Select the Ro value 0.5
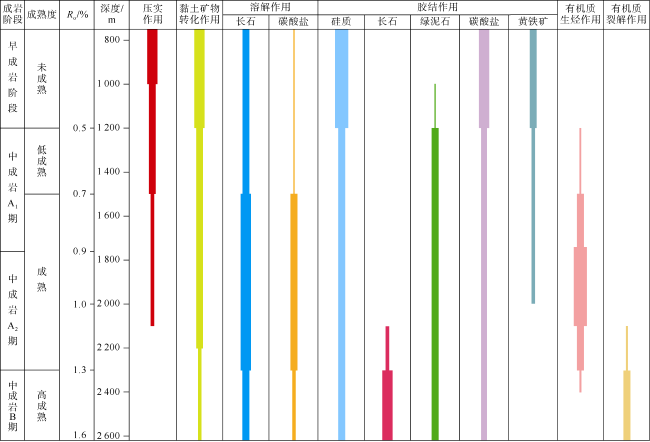Screen dimensions: 650x442 coord(80,128)
